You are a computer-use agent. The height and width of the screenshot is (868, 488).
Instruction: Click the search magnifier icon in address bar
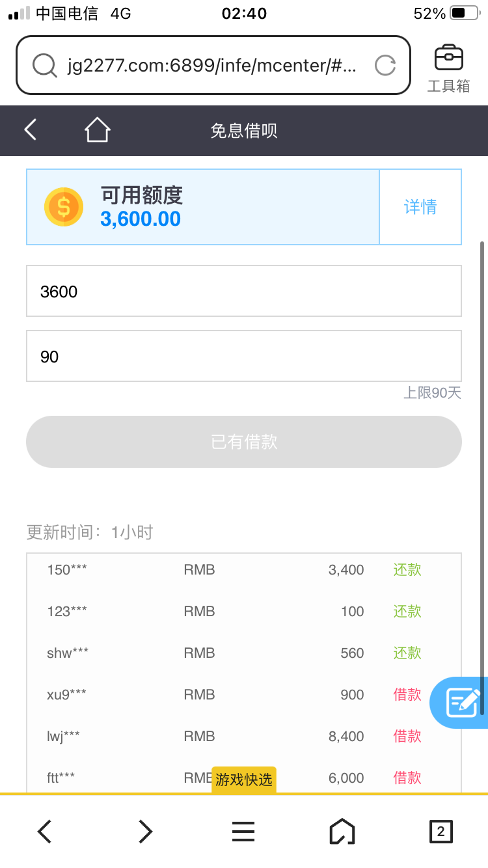(x=45, y=65)
